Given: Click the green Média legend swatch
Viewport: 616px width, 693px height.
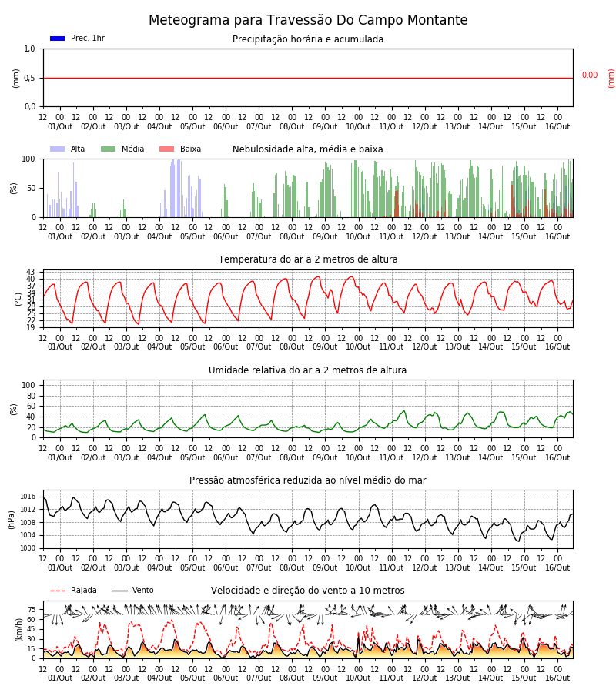Looking at the screenshot, I should click(x=109, y=149).
